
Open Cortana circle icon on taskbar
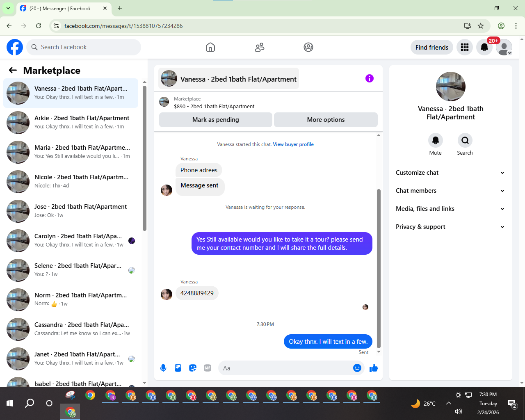pyautogui.click(x=49, y=403)
